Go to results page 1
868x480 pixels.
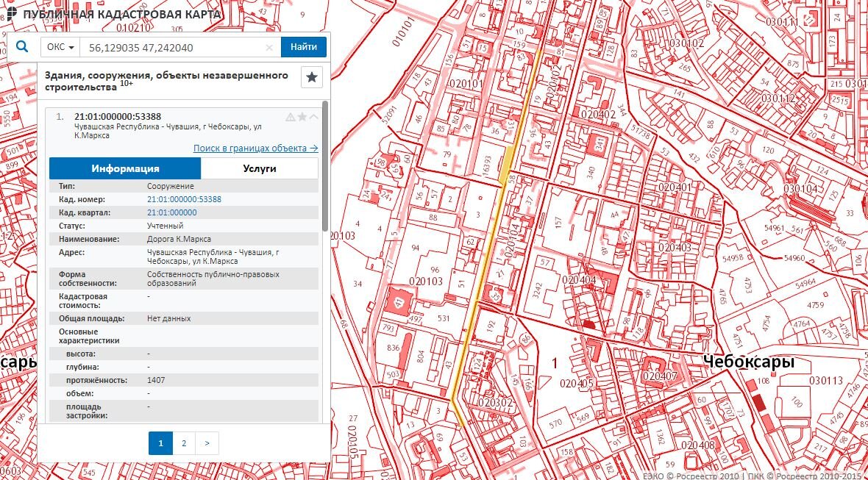[x=160, y=443]
